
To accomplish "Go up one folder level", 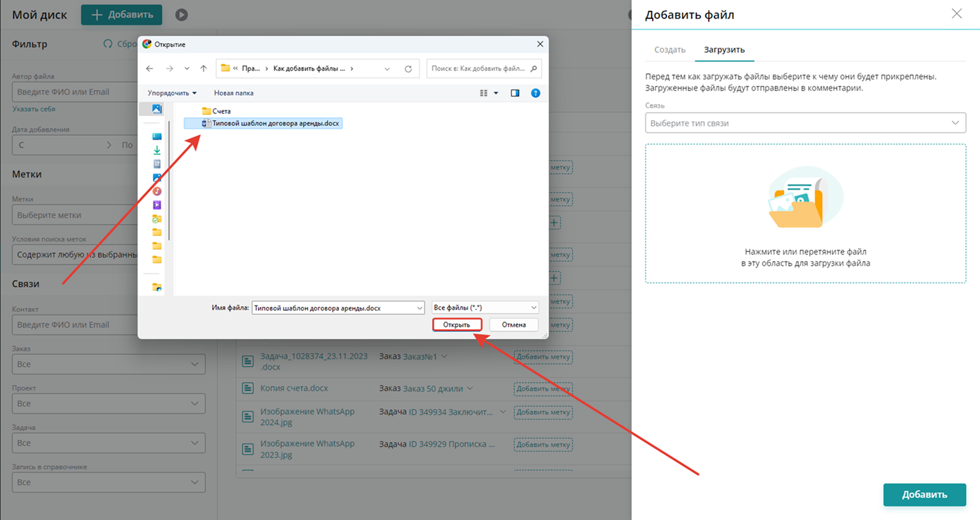I will pyautogui.click(x=203, y=68).
